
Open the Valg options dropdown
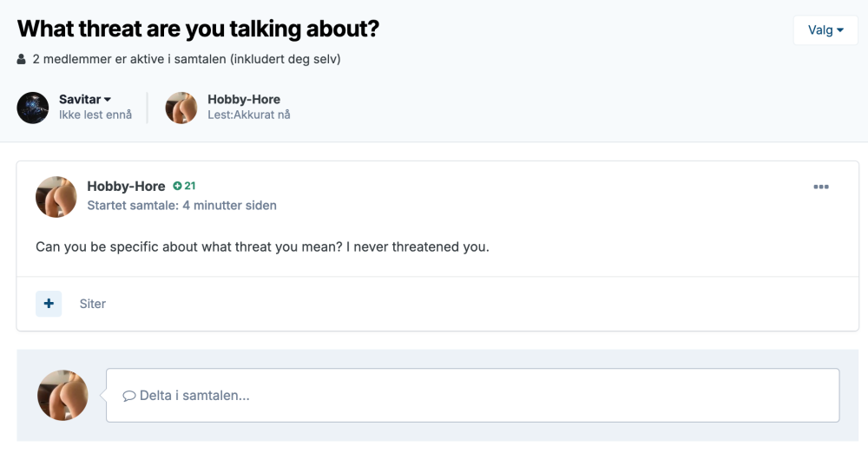coord(825,30)
